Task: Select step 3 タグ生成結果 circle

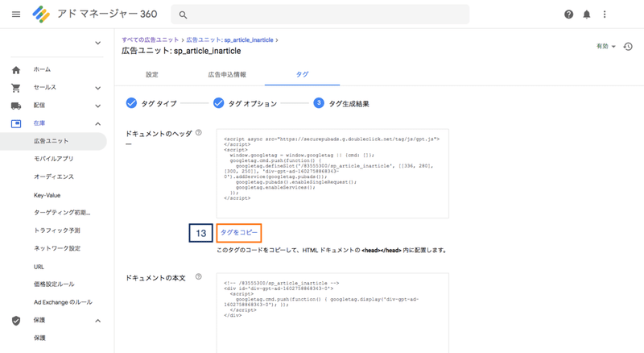Action: [x=319, y=103]
